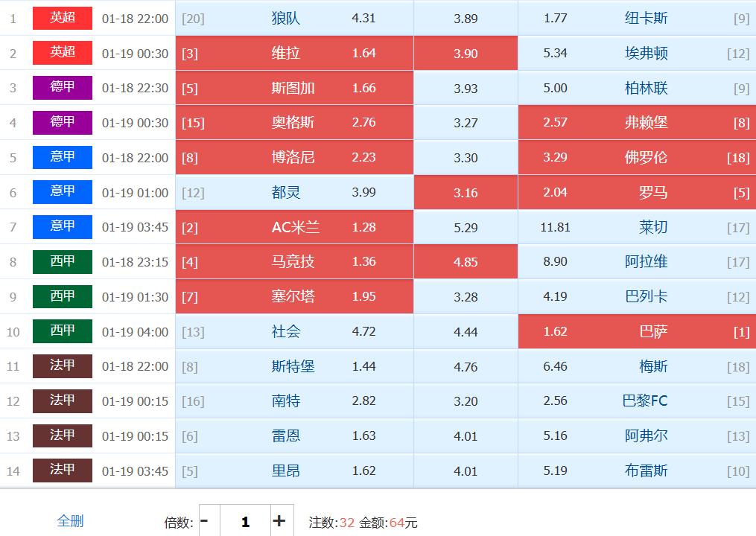Select 狼队 home win odds 4.31
The height and width of the screenshot is (536, 756).
(294, 18)
